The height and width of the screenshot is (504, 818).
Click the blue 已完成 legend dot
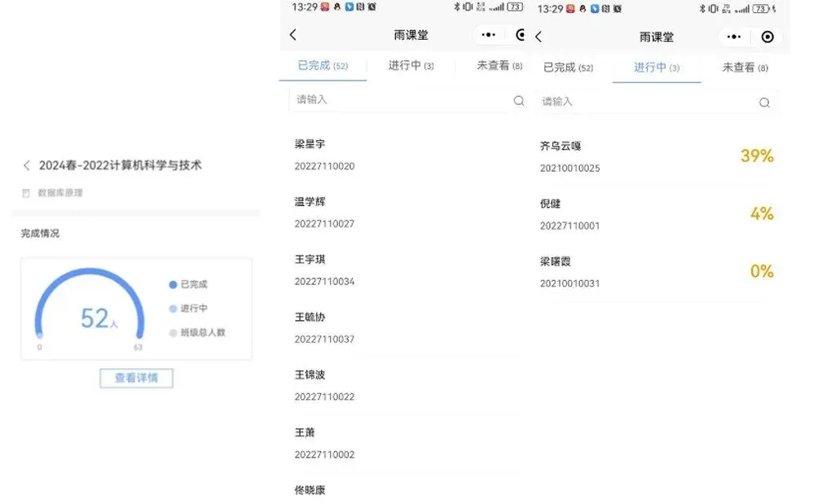point(174,285)
